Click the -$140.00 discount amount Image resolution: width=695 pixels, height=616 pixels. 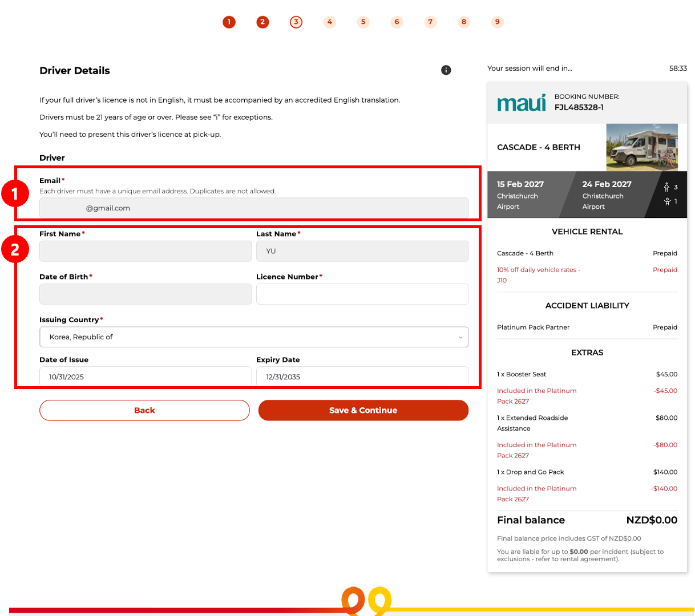click(x=664, y=489)
